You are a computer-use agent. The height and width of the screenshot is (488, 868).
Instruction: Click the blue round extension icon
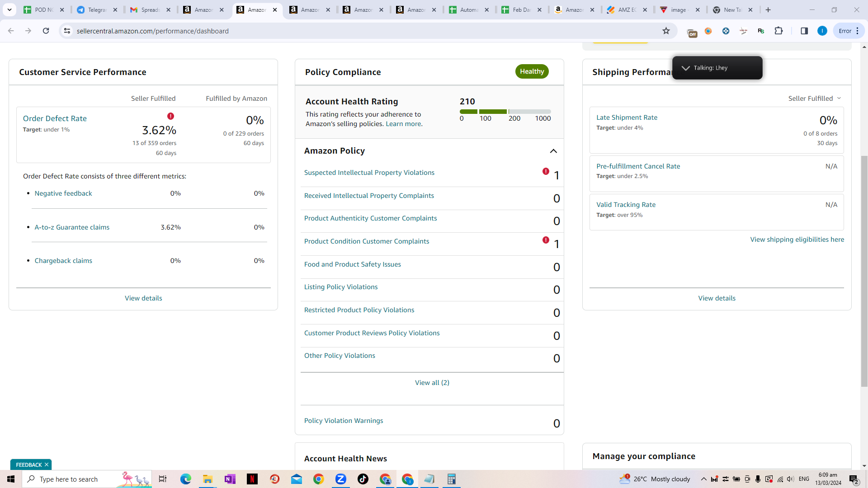[726, 31]
